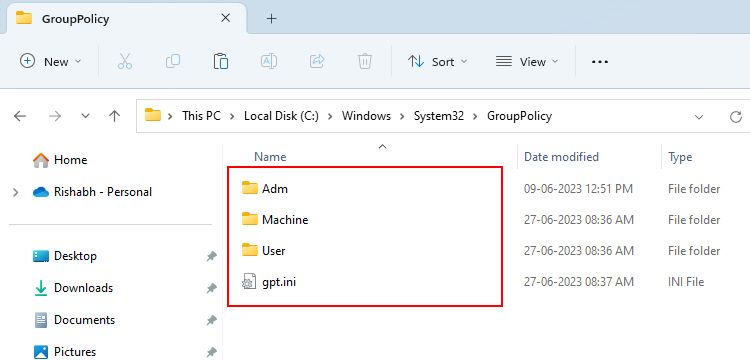Sort by the Type column header

680,157
